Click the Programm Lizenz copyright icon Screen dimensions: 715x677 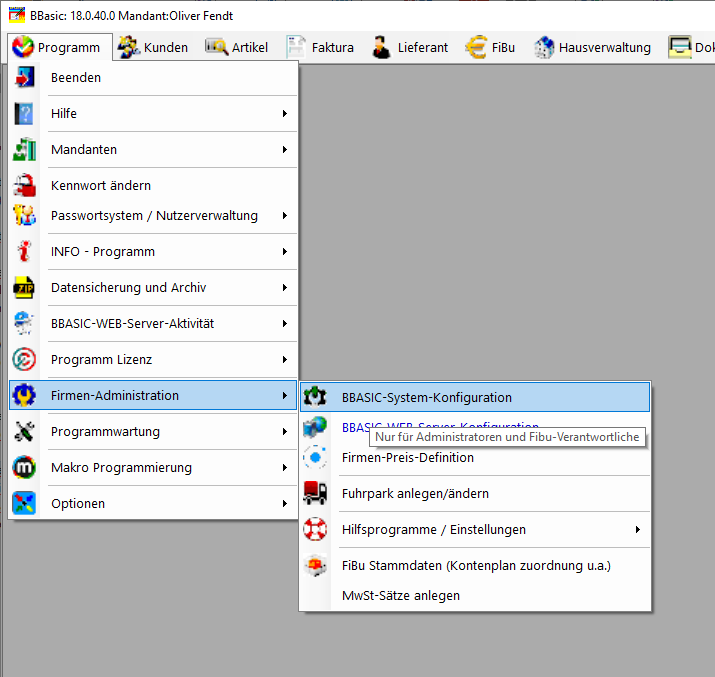coord(24,360)
